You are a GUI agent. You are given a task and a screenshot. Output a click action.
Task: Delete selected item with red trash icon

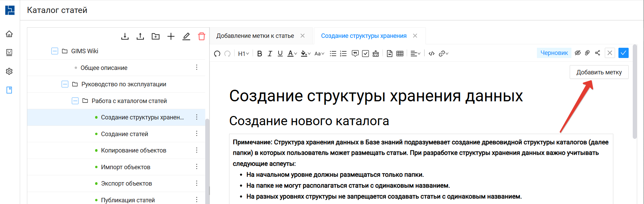click(x=201, y=36)
